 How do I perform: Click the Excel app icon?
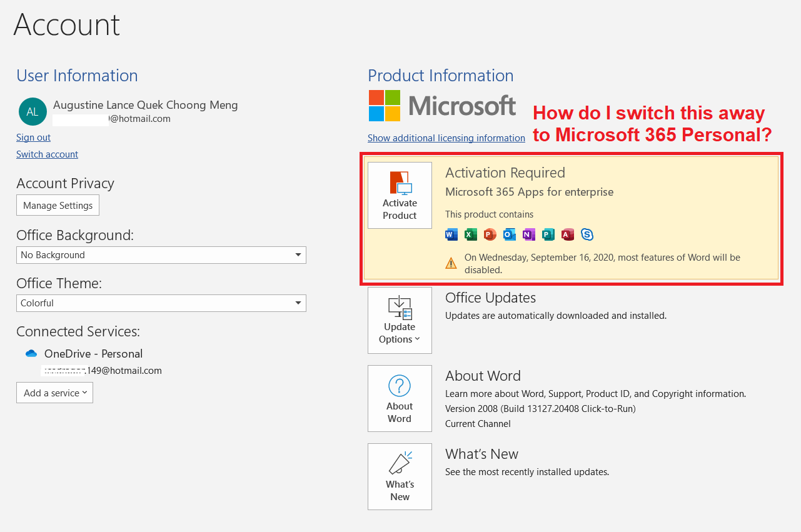[x=471, y=234]
